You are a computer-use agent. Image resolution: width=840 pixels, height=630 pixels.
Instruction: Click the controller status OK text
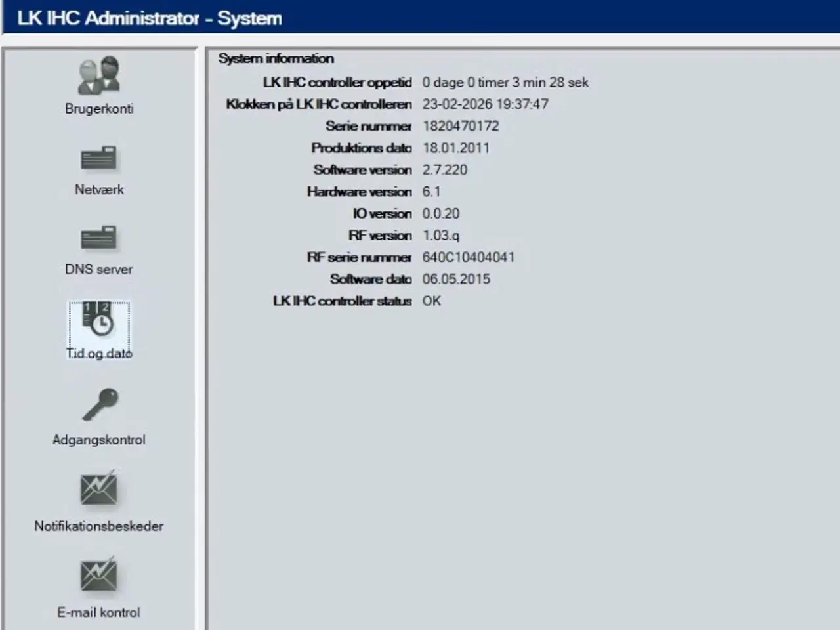click(x=432, y=301)
